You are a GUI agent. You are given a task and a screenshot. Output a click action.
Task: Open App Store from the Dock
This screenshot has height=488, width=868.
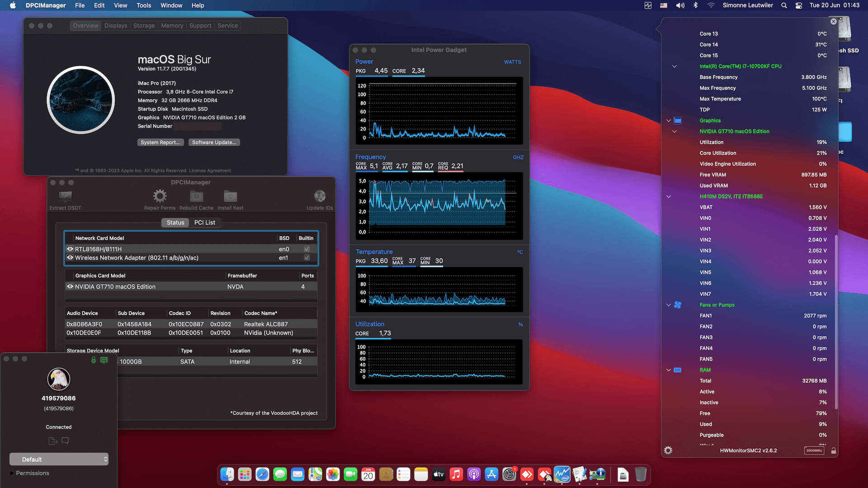tap(491, 474)
